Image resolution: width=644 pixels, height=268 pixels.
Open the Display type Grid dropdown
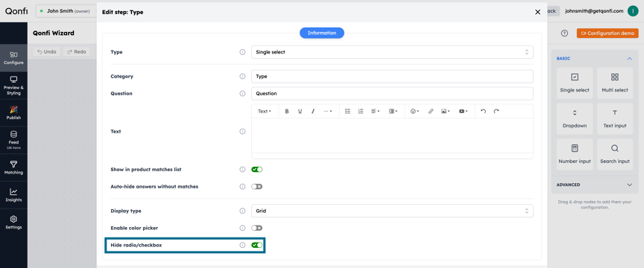point(392,211)
